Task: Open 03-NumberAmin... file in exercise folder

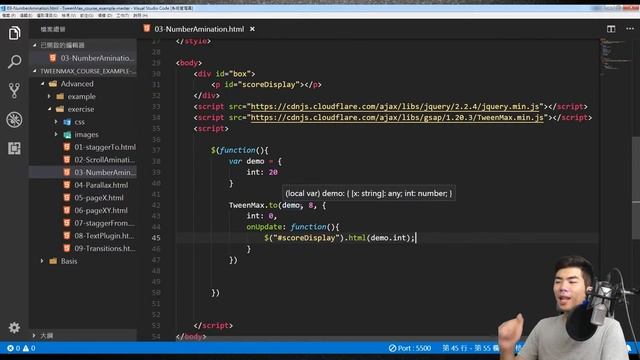Action: tap(104, 172)
